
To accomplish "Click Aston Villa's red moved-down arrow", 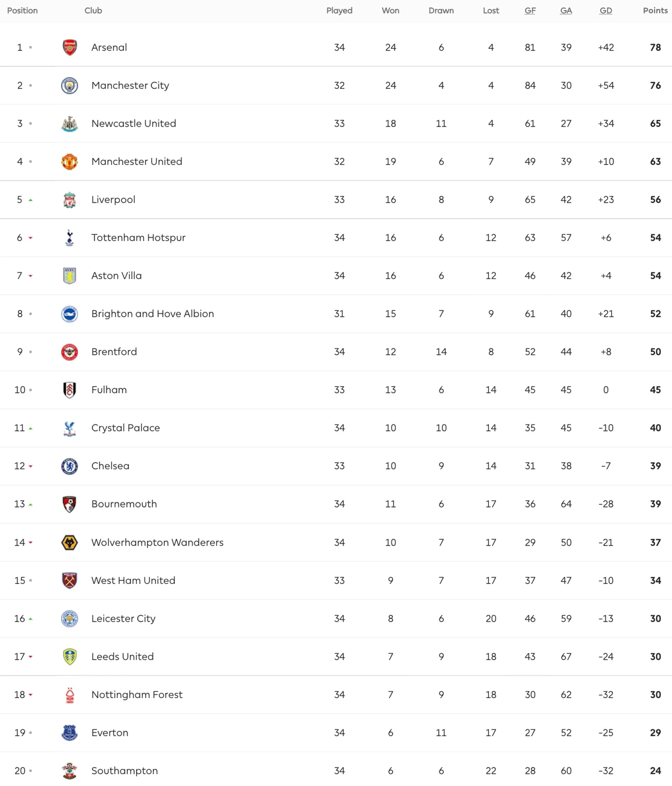I will coord(31,276).
